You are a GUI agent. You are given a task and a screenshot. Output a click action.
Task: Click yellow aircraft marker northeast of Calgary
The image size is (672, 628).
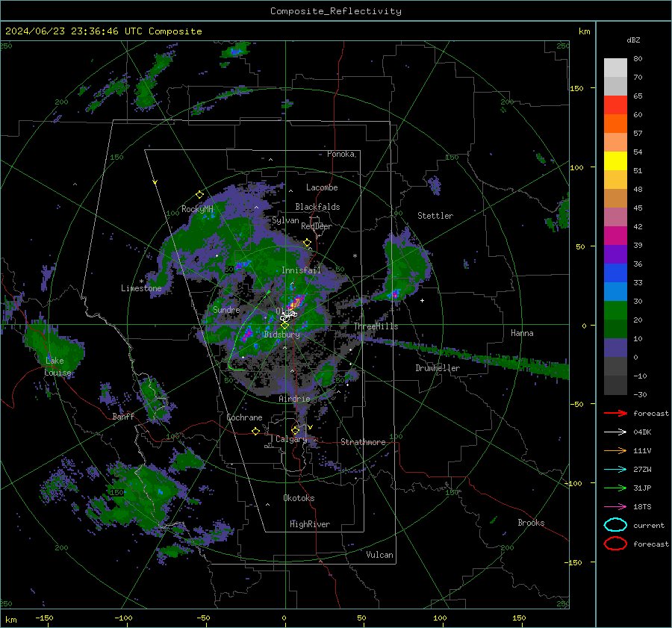[310, 427]
